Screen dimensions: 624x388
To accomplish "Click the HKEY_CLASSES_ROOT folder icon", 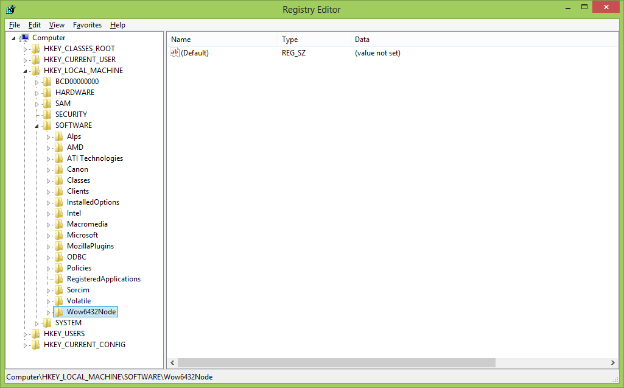I will 36,49.
